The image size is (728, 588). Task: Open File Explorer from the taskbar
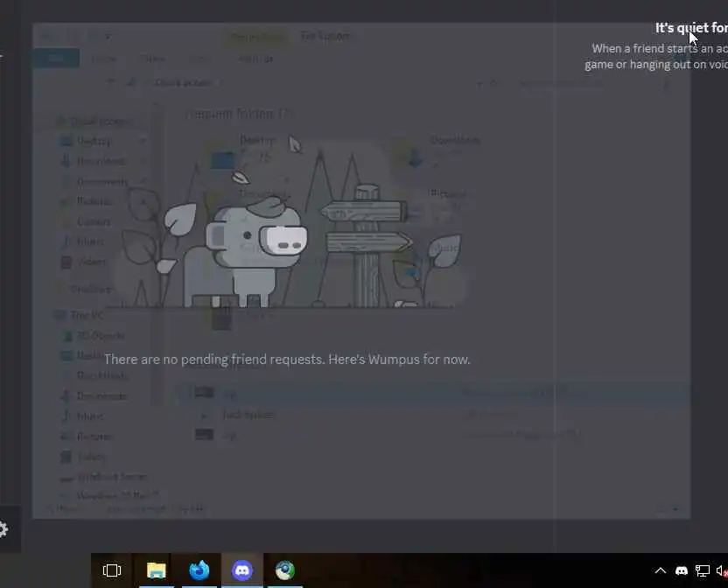click(157, 570)
